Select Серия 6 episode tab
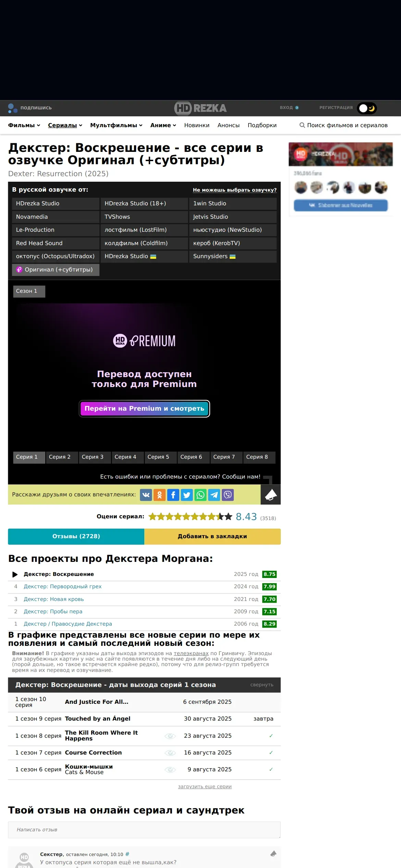This screenshot has width=401, height=868. [194, 457]
